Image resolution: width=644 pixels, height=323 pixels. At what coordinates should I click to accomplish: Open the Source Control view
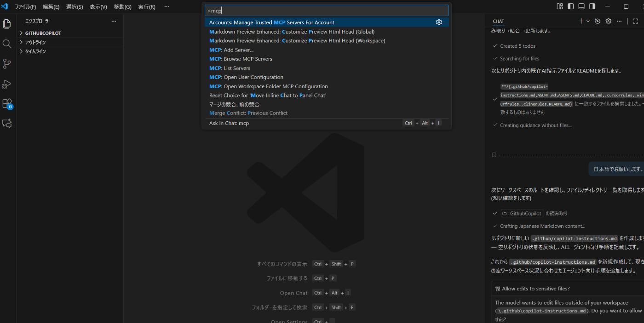(x=7, y=64)
